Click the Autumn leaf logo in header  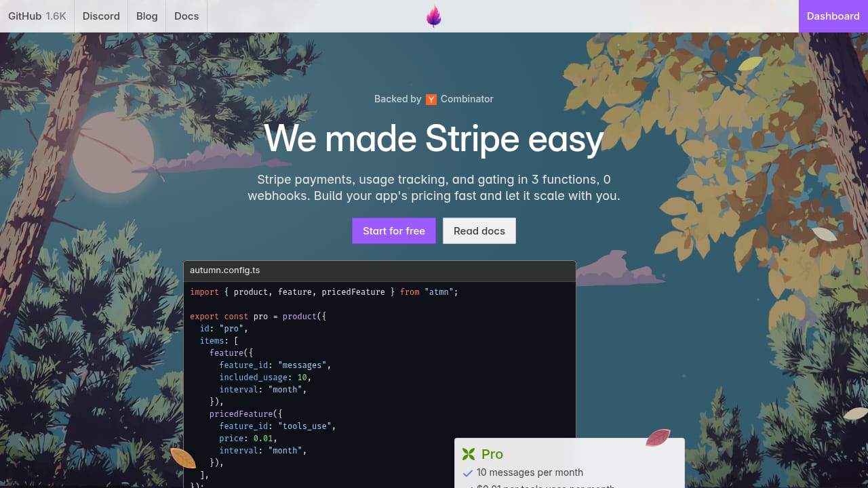434,16
